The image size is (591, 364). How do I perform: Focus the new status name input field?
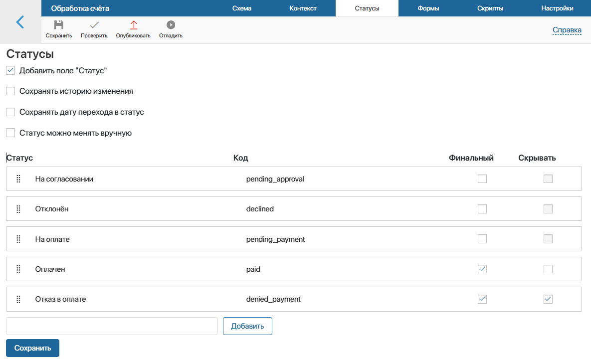click(112, 326)
